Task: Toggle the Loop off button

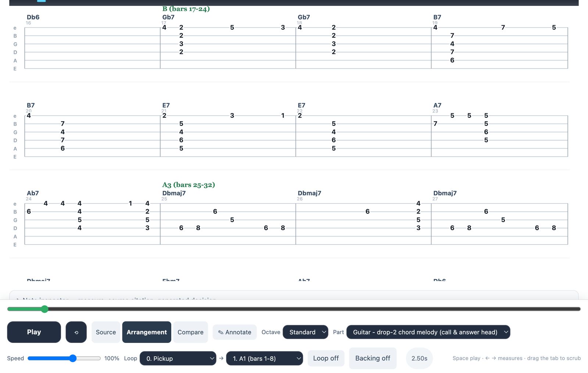Action: 326,358
